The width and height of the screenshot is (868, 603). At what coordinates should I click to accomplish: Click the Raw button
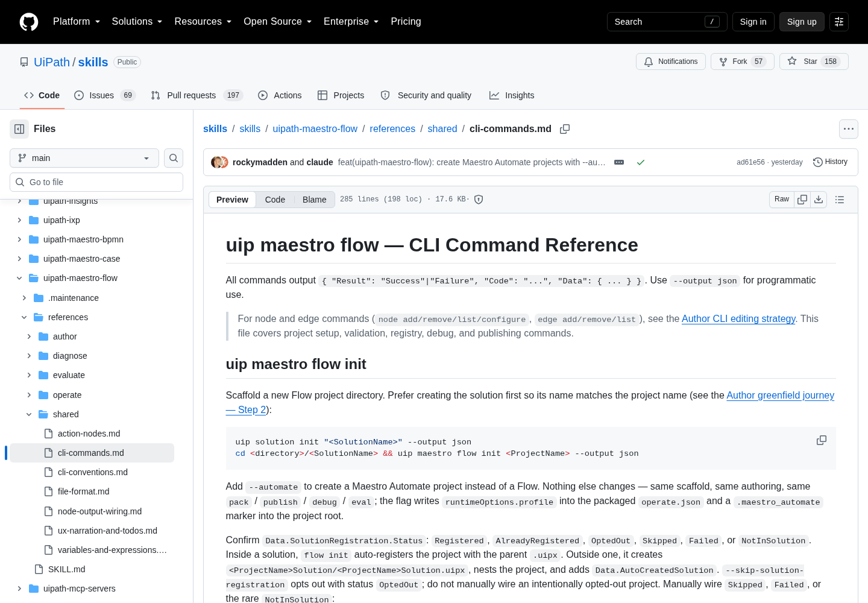[x=782, y=200]
